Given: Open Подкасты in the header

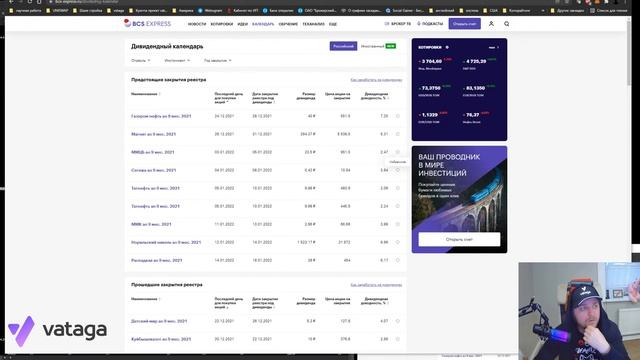Looking at the screenshot, I should point(429,24).
